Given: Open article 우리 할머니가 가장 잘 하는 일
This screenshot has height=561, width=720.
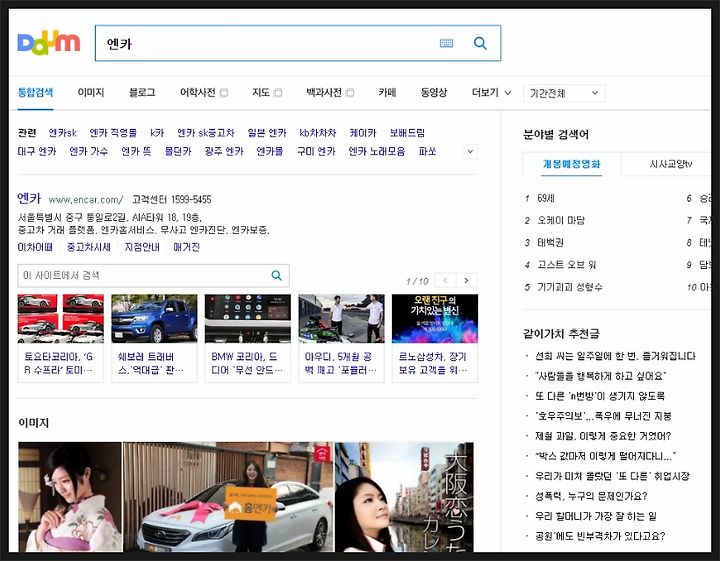Looking at the screenshot, I should 596,516.
